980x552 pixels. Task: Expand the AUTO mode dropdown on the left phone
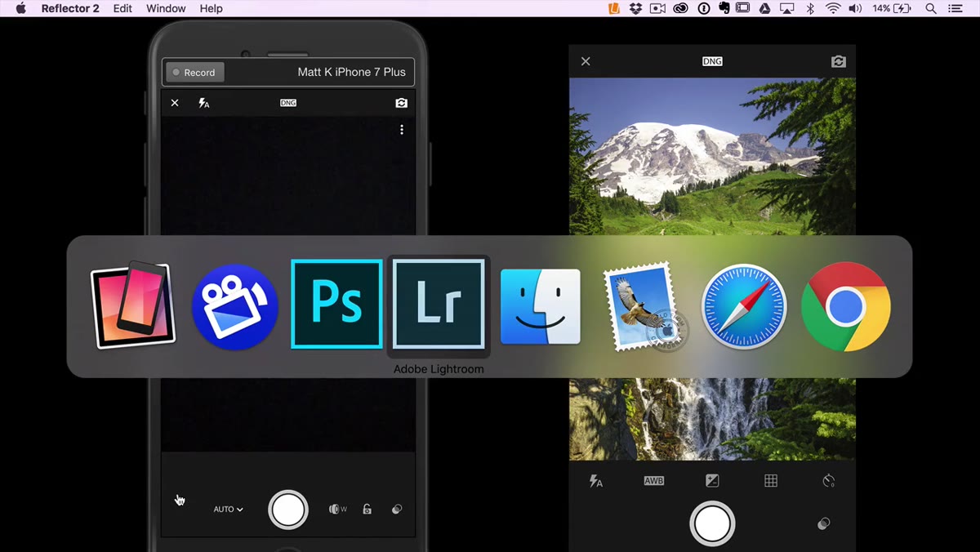click(229, 510)
